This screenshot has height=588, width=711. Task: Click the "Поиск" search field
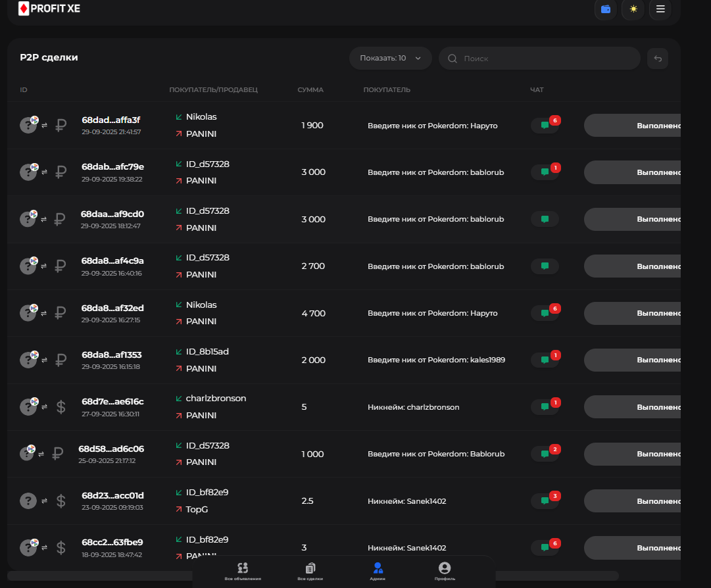(539, 59)
